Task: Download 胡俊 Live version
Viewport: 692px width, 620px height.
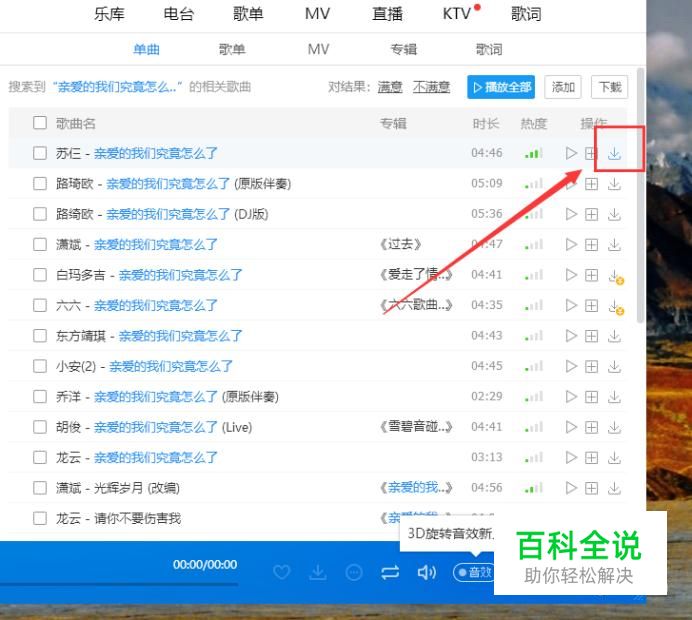Action: [614, 427]
